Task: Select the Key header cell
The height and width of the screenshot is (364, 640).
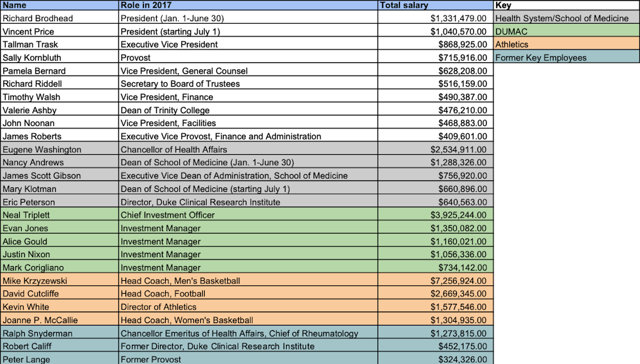Action: (x=566, y=5)
